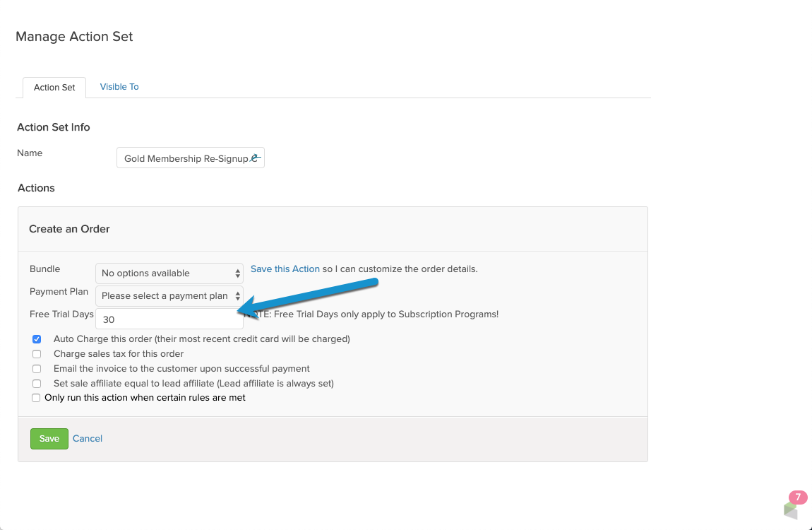
Task: Click the green Save button
Action: coord(49,439)
